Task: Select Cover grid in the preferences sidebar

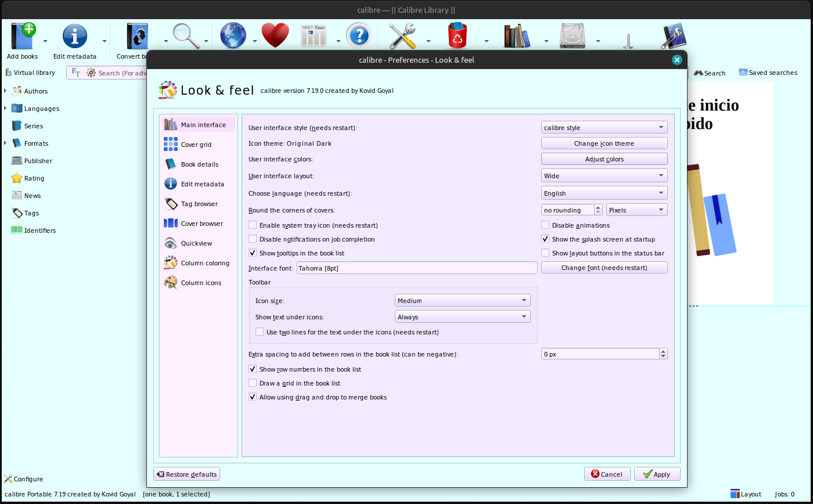Action: click(x=197, y=145)
